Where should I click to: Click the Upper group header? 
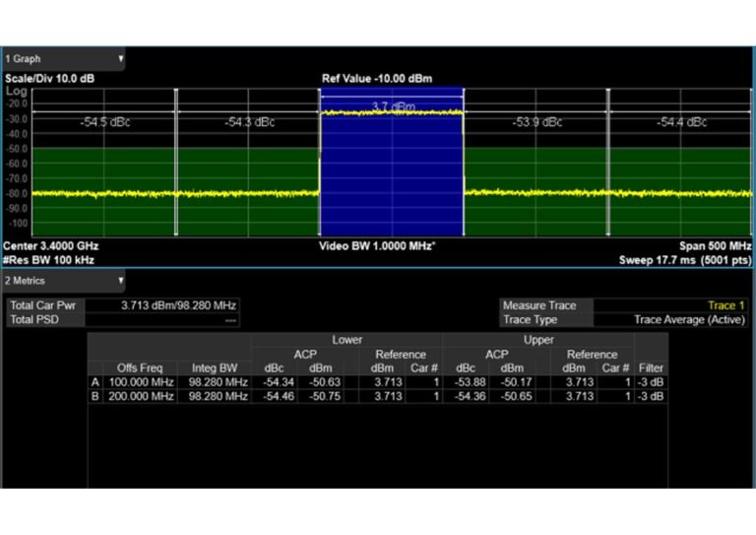pos(538,340)
